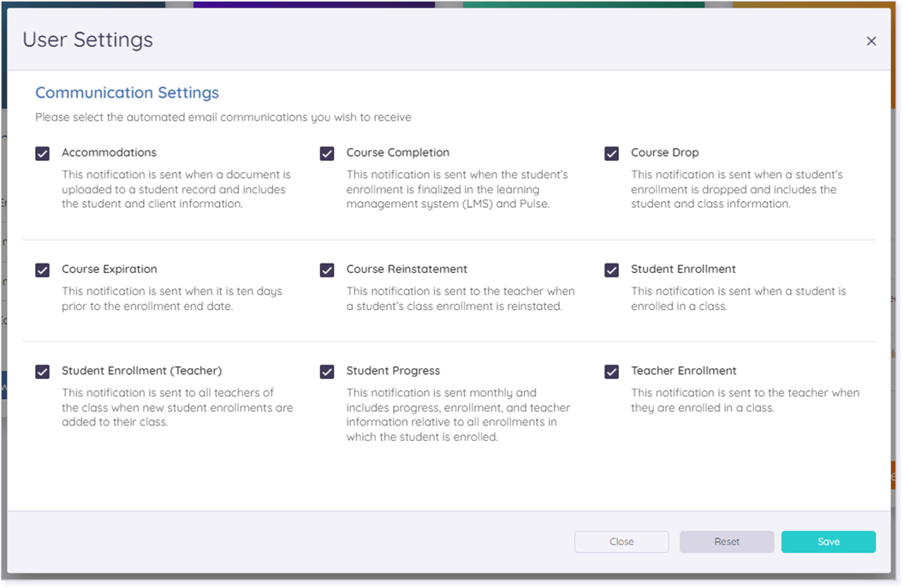
Task: Click the description 'uploaded to a student record'
Action: 176,189
